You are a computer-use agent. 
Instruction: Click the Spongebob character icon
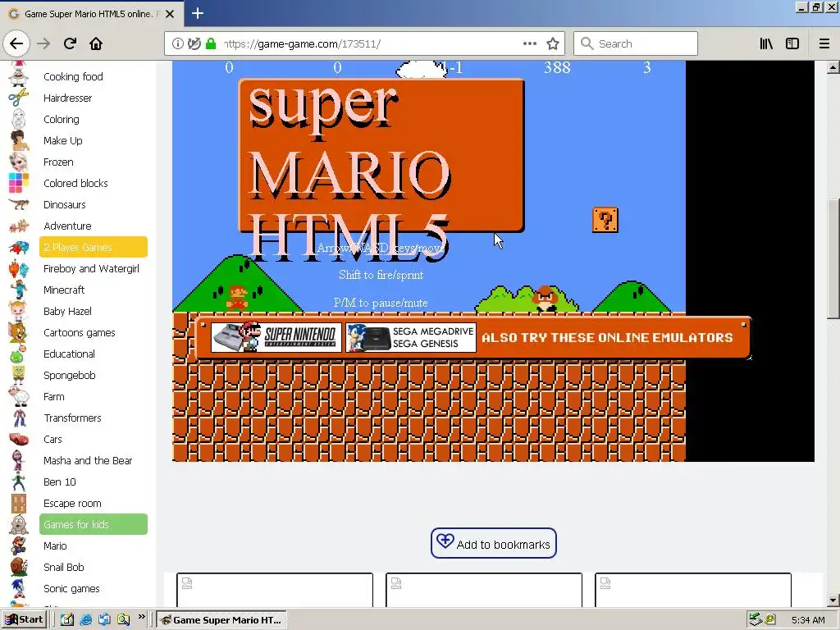18,375
